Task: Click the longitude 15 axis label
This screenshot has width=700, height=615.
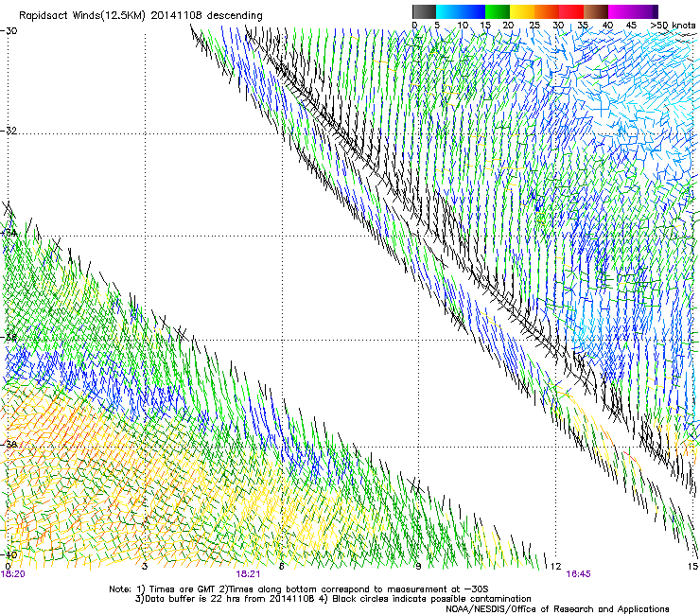Action: [692, 567]
